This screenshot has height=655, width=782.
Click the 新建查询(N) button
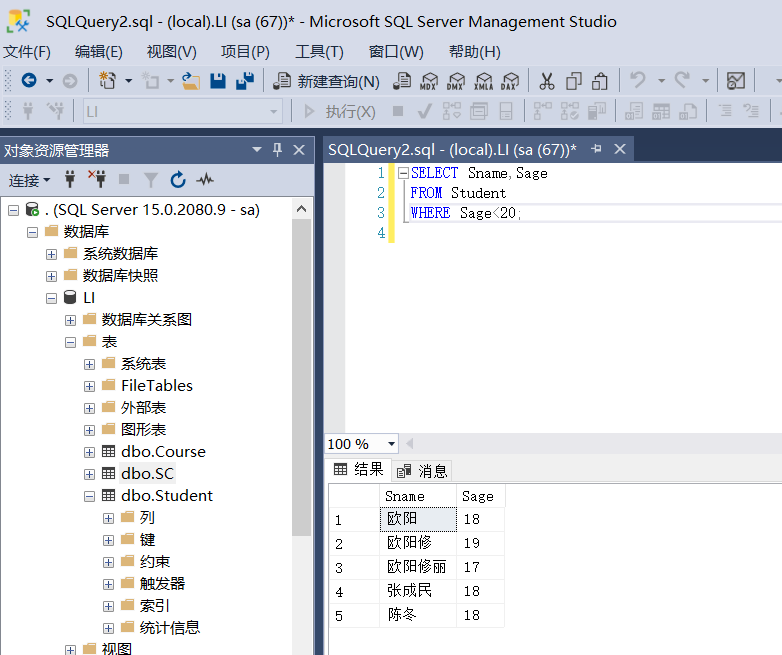[326, 81]
